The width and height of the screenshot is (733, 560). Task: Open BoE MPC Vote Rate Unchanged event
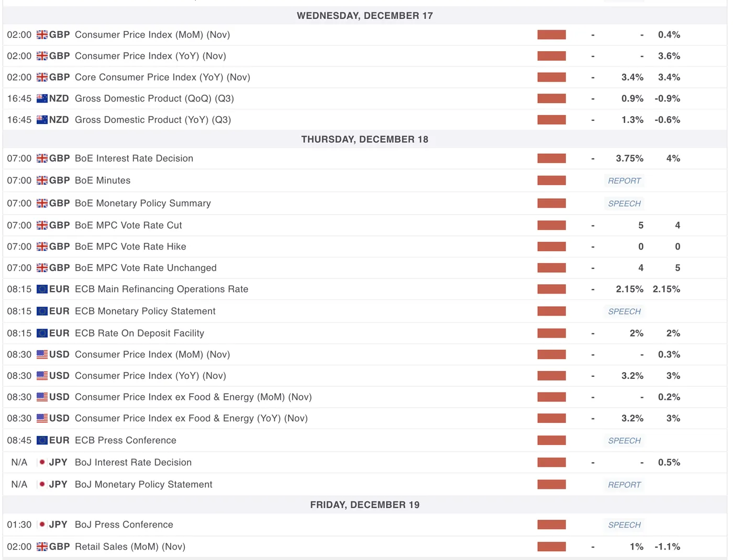pyautogui.click(x=146, y=268)
